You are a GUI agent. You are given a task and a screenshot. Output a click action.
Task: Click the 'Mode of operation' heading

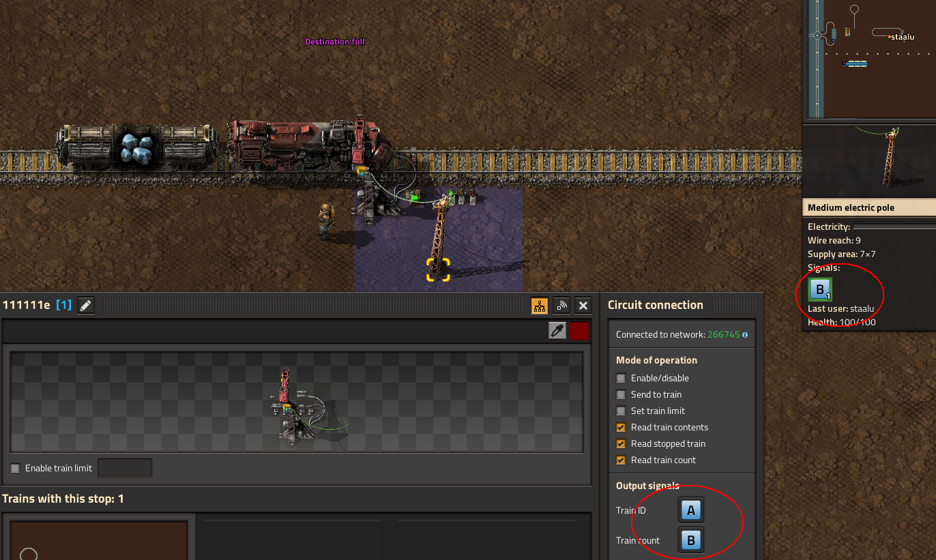tap(656, 360)
